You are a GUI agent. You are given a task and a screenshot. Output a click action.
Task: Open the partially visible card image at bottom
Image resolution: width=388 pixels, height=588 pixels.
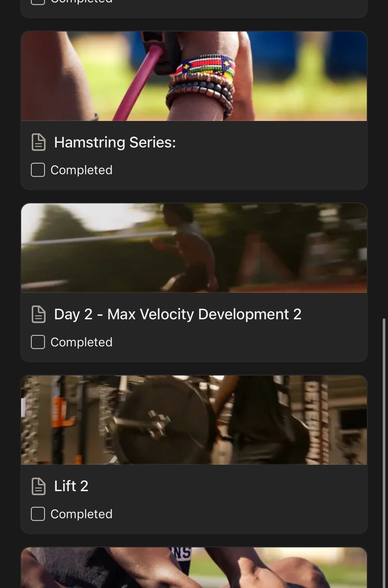point(194,568)
